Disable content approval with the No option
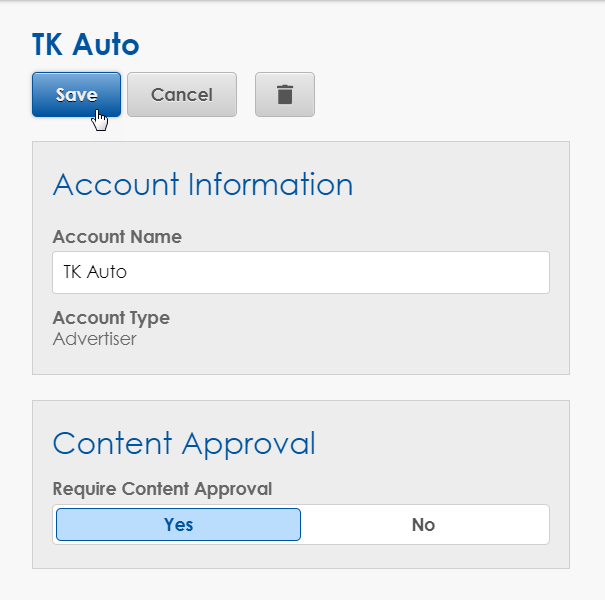The image size is (605, 600). click(423, 524)
